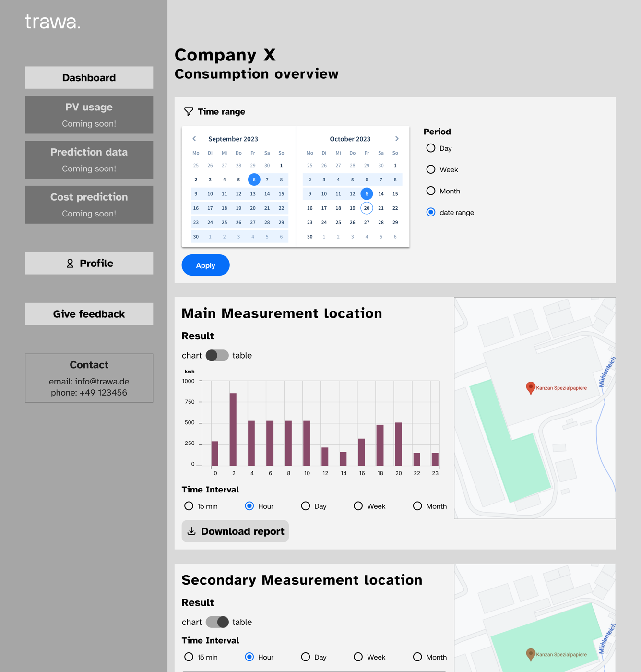Pick October 14 in the calendar
The image size is (641, 672).
[x=381, y=194]
